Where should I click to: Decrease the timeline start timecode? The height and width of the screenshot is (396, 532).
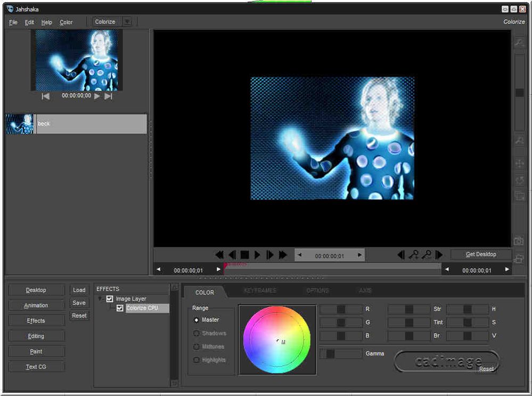159,269
